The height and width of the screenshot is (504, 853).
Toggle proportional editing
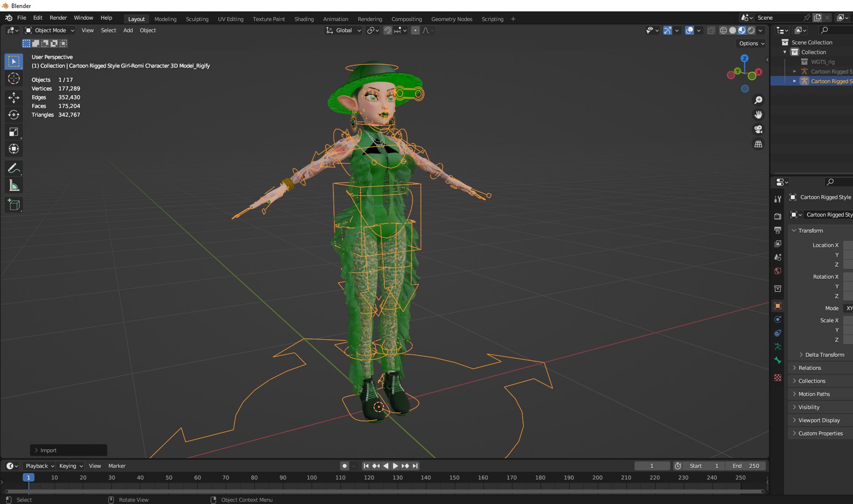click(x=415, y=30)
